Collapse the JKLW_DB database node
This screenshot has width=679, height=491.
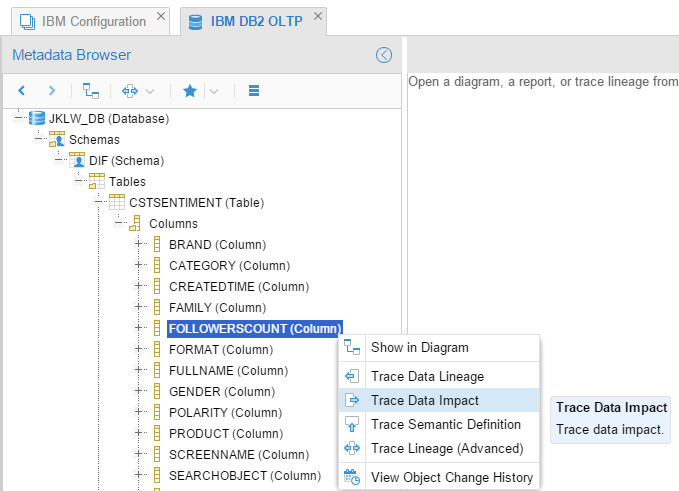point(18,116)
